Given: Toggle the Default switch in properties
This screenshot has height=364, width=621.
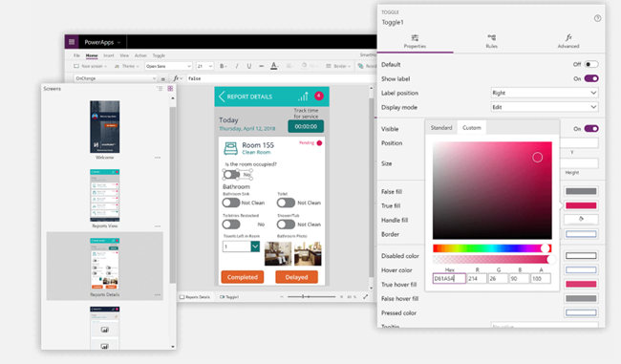Looking at the screenshot, I should click(x=591, y=64).
